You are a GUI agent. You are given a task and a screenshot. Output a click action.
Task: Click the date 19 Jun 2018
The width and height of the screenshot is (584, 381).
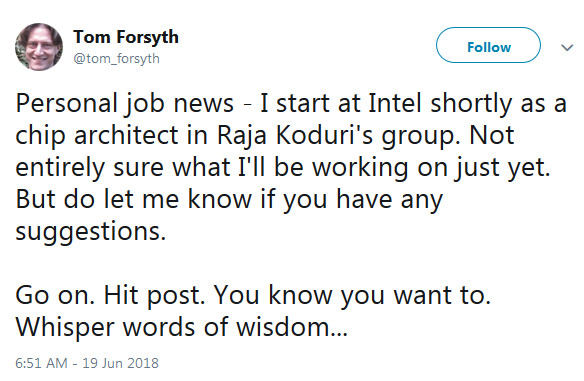pos(120,363)
